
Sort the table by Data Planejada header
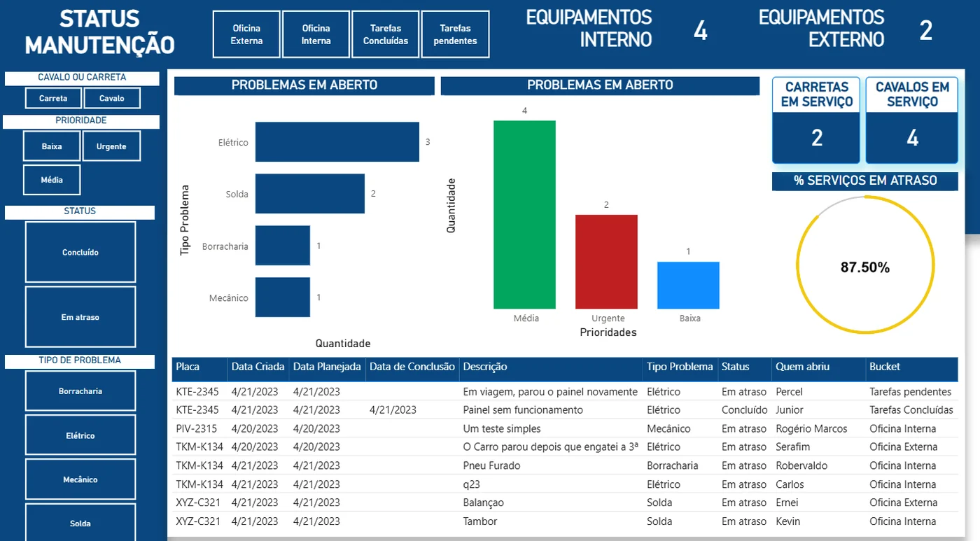pos(327,367)
